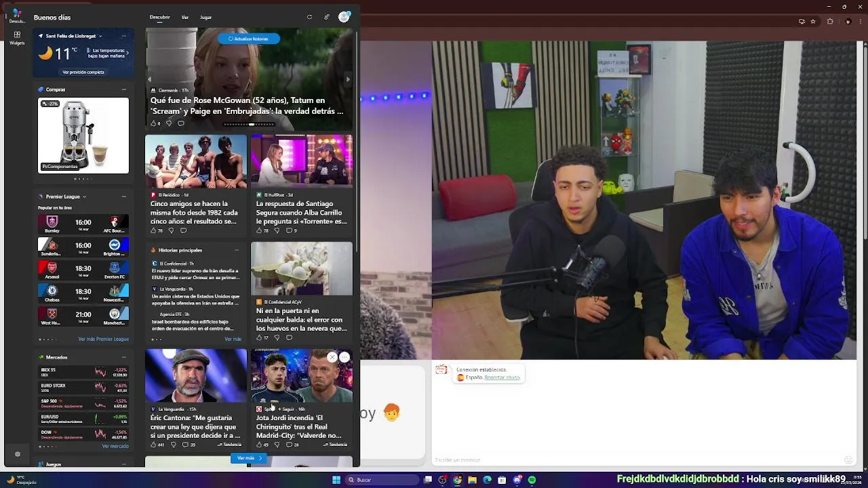Open more options on Jota Jordi card
This screenshot has height=488, width=868.
click(x=344, y=357)
